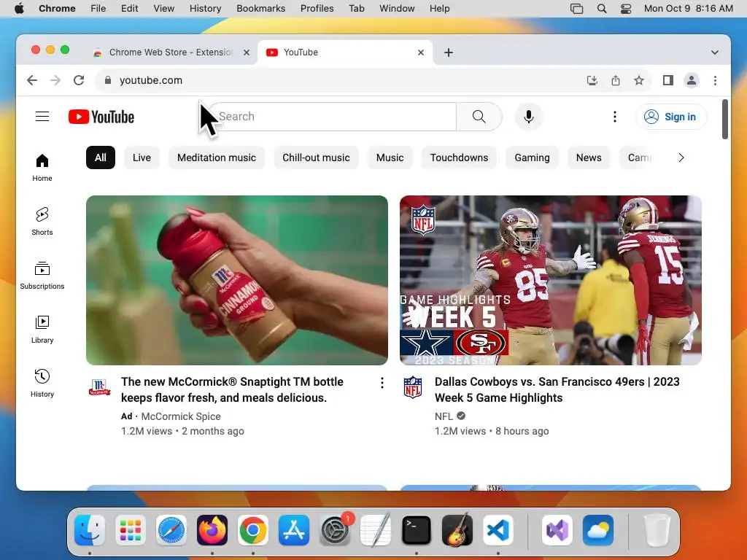Select the Live filter chip

[142, 157]
